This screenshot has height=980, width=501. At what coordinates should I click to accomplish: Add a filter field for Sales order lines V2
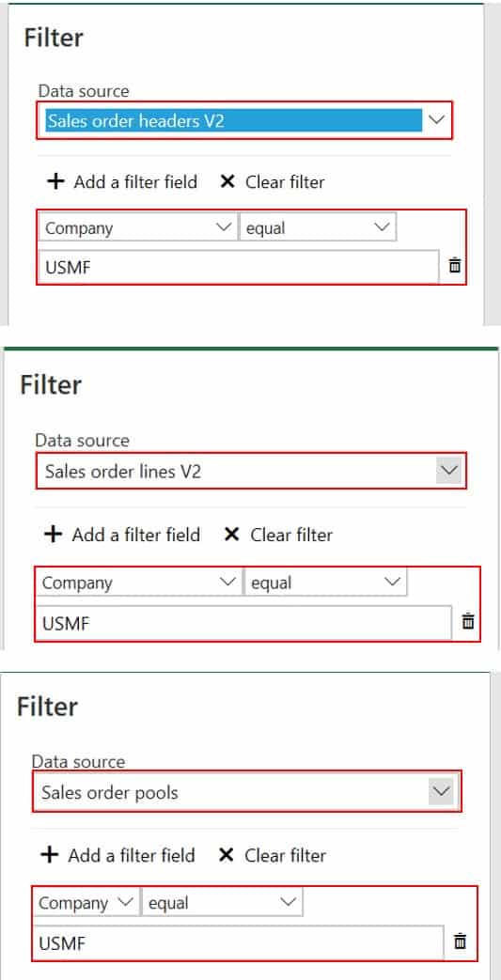[122, 535]
